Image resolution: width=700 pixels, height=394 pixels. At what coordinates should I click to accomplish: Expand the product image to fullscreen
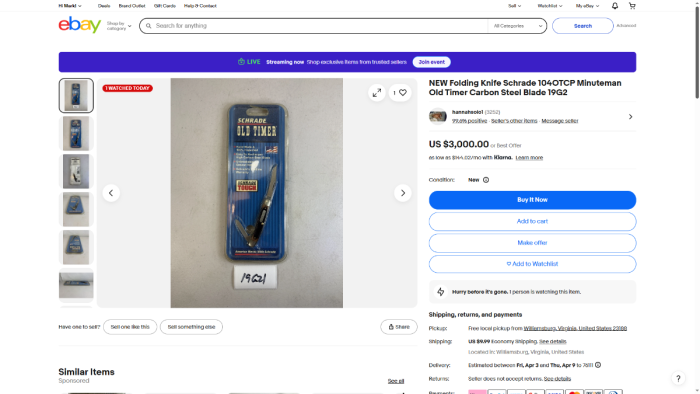pyautogui.click(x=377, y=93)
